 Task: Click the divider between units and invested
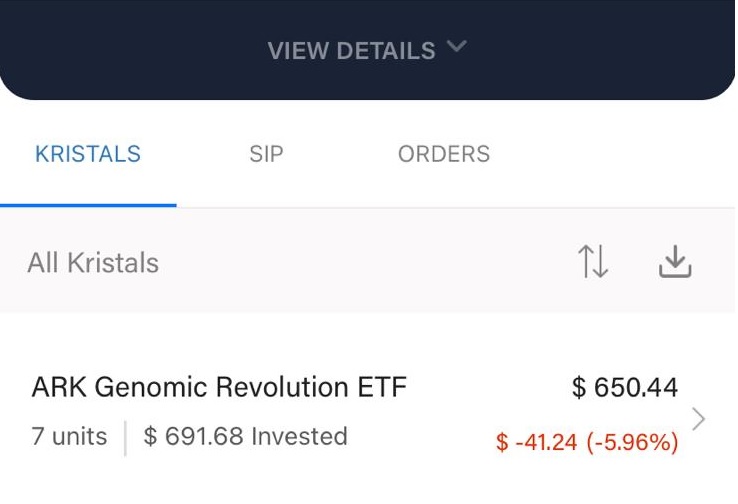click(125, 438)
